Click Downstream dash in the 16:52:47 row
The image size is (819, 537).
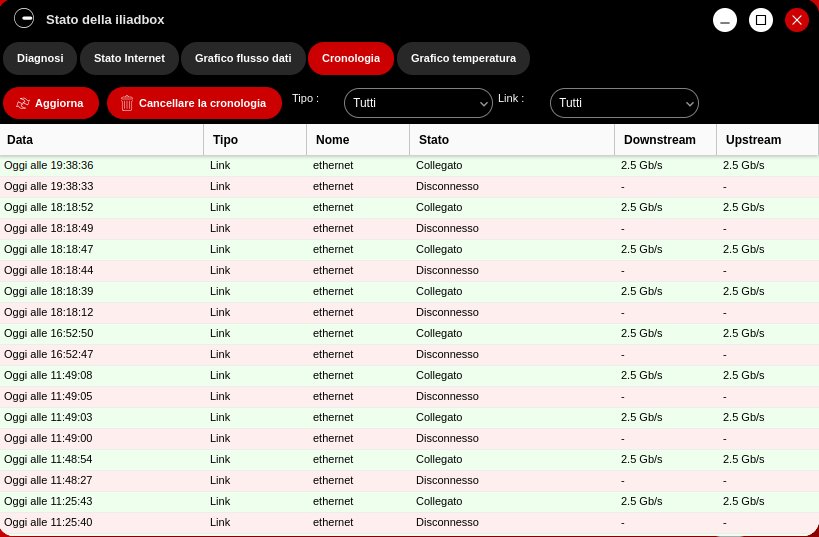(x=623, y=354)
